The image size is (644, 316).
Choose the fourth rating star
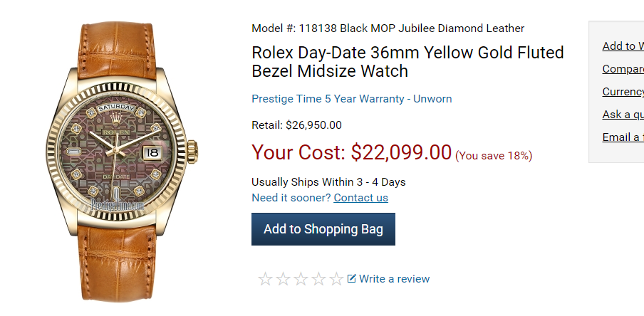coord(318,279)
